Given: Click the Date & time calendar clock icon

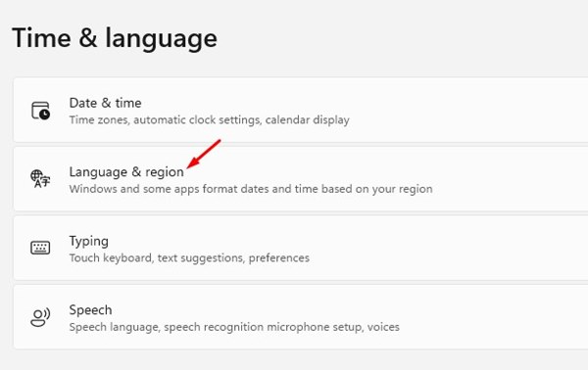Looking at the screenshot, I should 40,111.
